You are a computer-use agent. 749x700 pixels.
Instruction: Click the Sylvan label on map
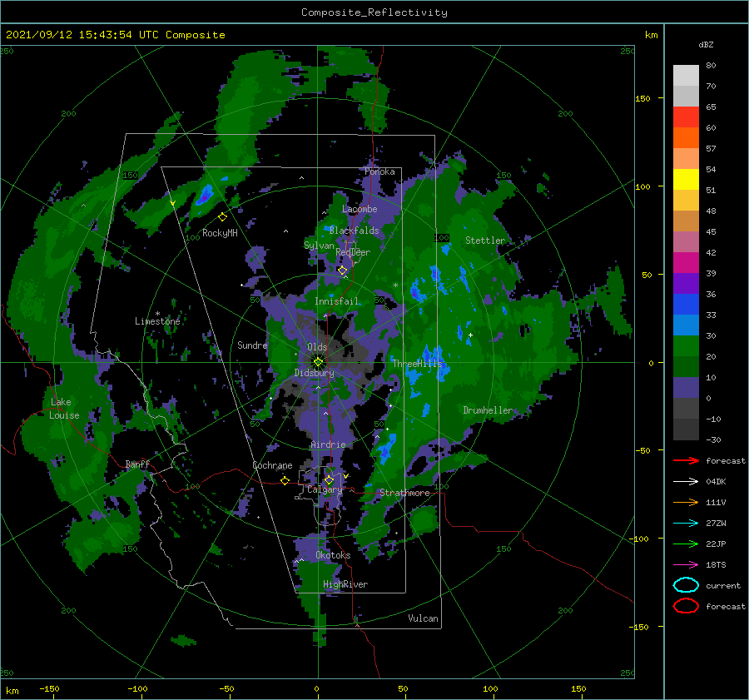click(x=319, y=246)
